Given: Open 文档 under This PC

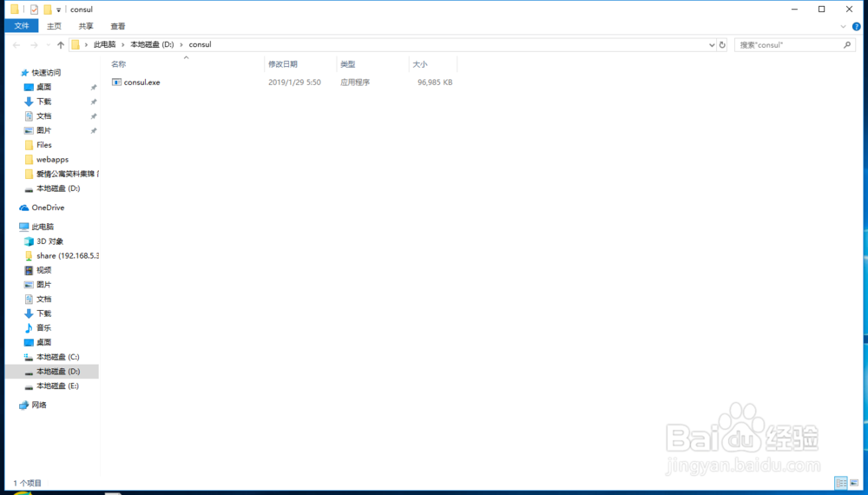Looking at the screenshot, I should [43, 299].
